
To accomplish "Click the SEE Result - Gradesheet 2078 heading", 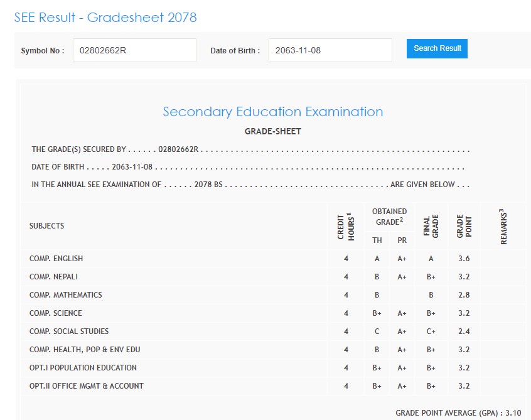I will click(x=105, y=17).
